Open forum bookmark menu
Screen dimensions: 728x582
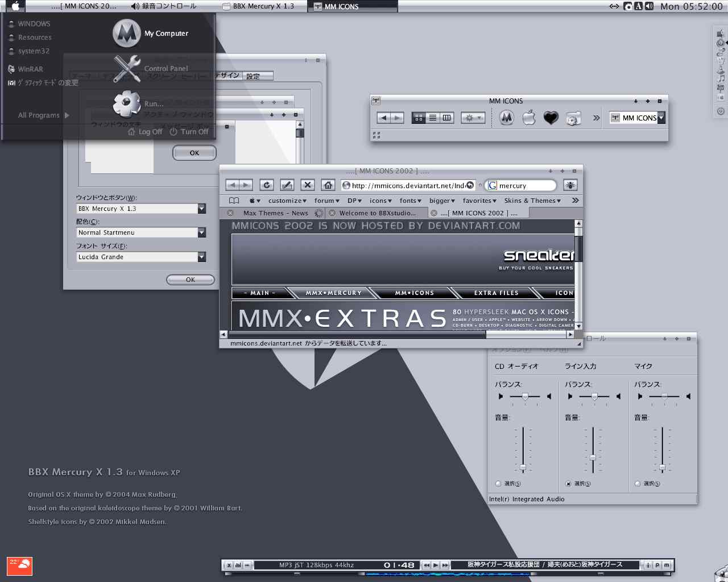click(327, 201)
